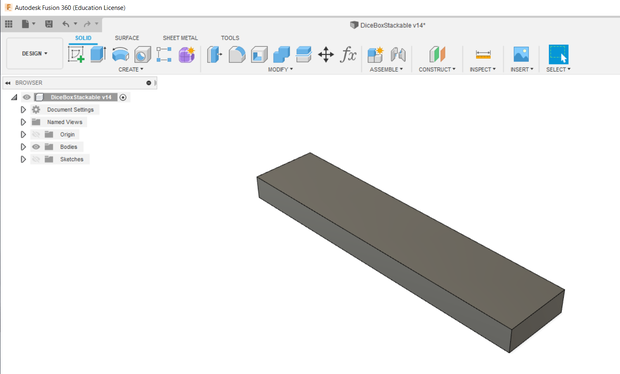
Task: Open the DESIGN workspace dropdown
Action: [34, 53]
